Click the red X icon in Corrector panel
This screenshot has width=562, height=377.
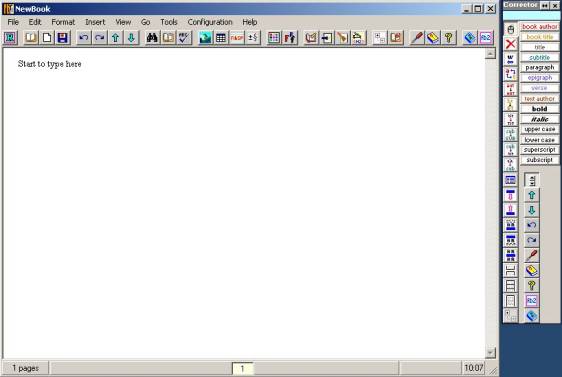tap(510, 44)
